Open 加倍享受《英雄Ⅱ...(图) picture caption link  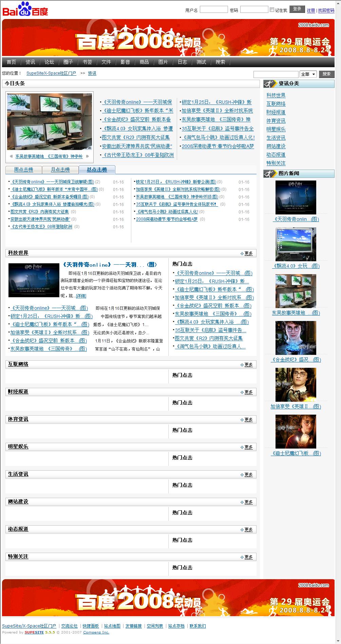pyautogui.click(x=296, y=406)
